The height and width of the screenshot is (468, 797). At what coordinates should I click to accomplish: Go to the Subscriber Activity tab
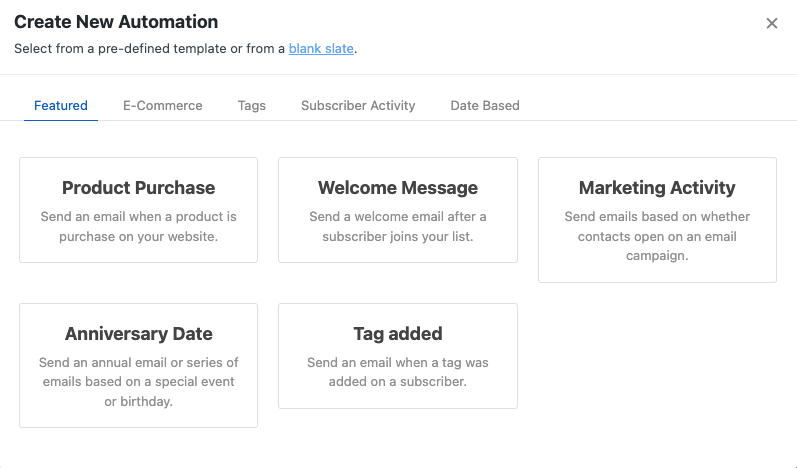click(x=358, y=105)
